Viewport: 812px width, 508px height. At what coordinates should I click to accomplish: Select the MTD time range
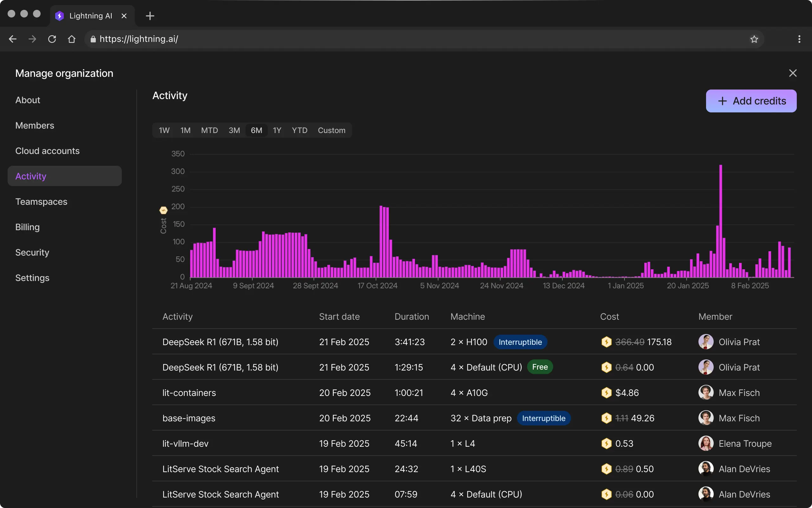click(209, 130)
